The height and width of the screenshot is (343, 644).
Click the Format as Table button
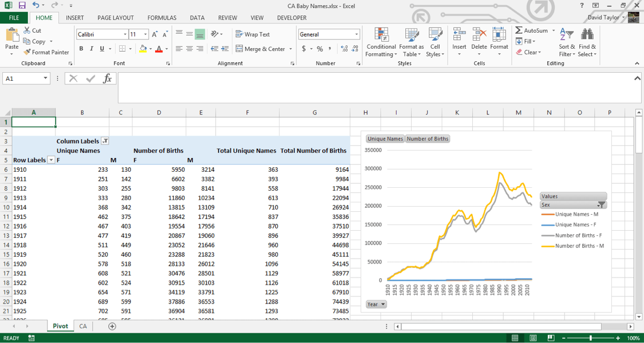[411, 41]
